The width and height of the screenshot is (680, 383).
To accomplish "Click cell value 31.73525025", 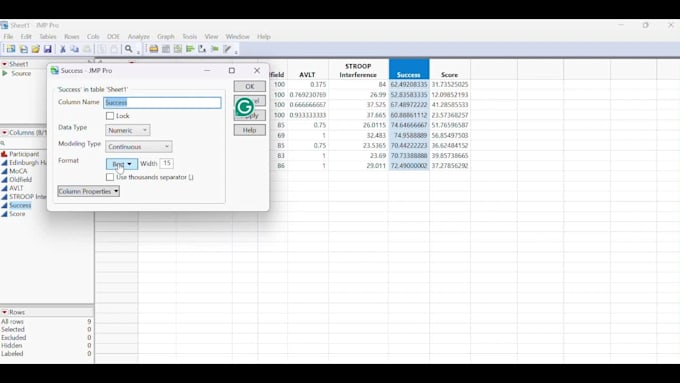I will 450,85.
